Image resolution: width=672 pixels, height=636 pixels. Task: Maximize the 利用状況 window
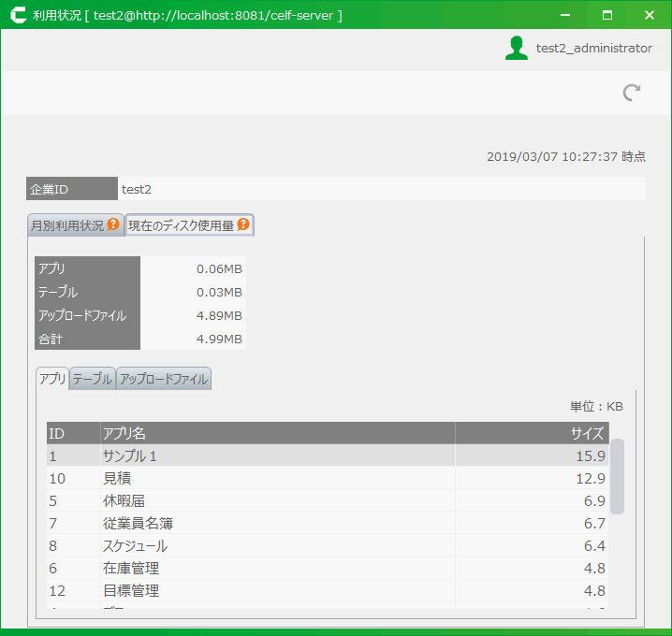[x=606, y=15]
